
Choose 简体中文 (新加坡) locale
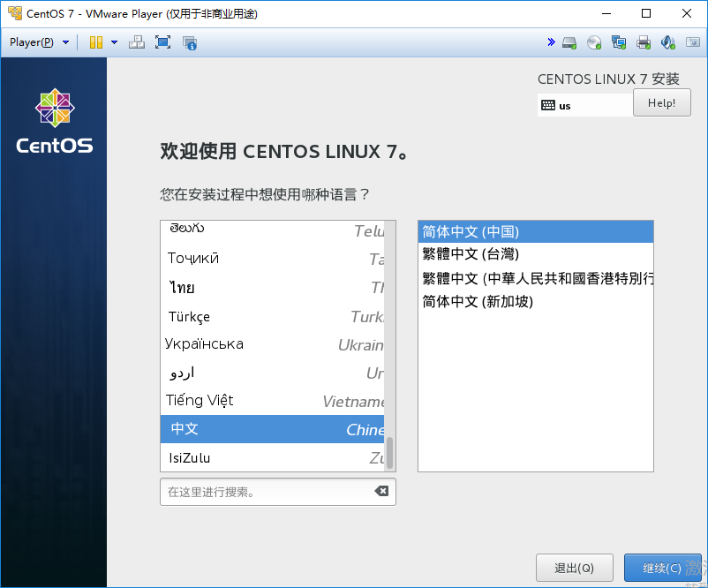[x=536, y=301]
